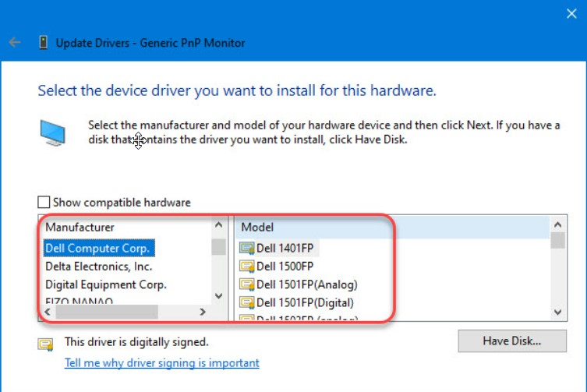Click the blue monitor icon beside the instructions

(53, 135)
